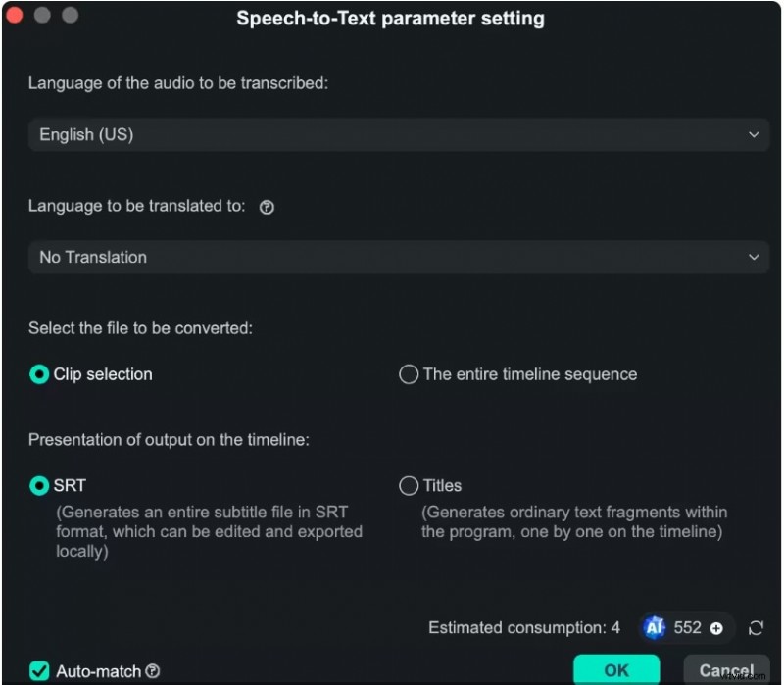This screenshot has width=784, height=685.
Task: Close the Speech-to-Text dialog with red button
Action: [x=16, y=16]
